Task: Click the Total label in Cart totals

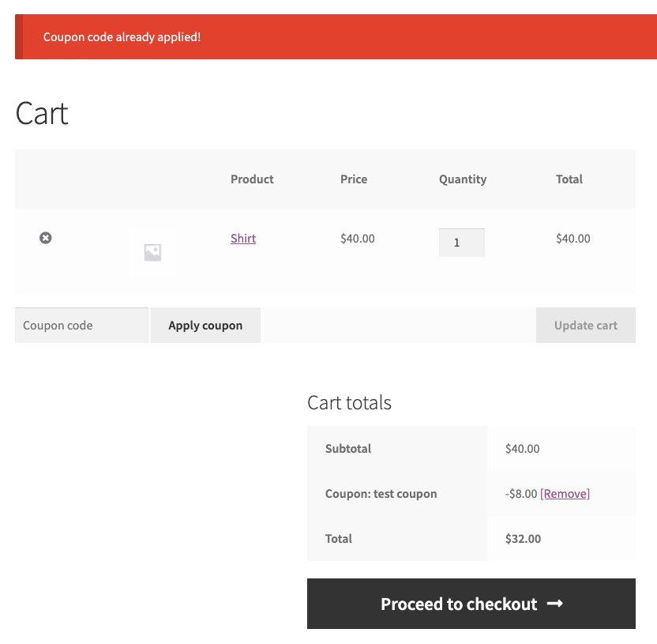Action: point(339,539)
